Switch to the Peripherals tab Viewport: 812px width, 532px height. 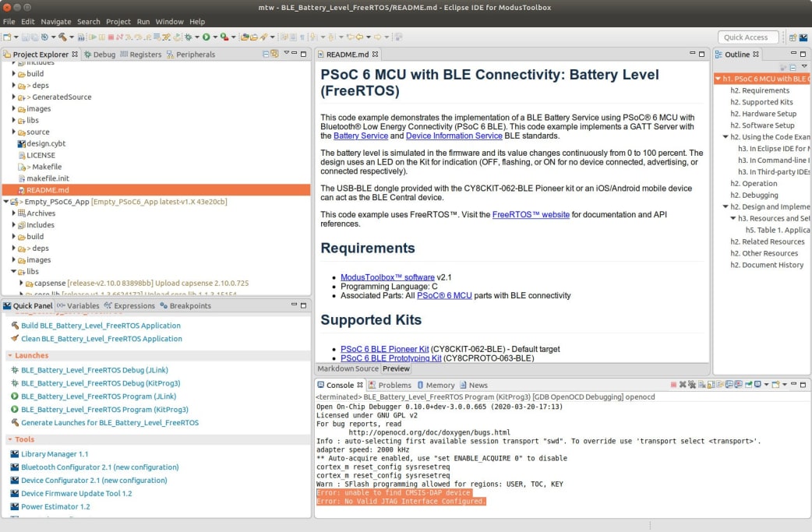tap(191, 55)
